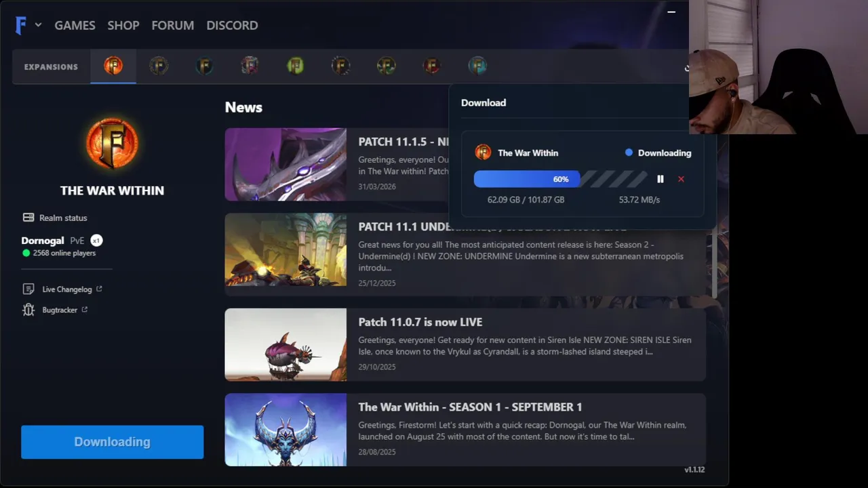Select the third expansion icon in the bar

pyautogui.click(x=204, y=66)
